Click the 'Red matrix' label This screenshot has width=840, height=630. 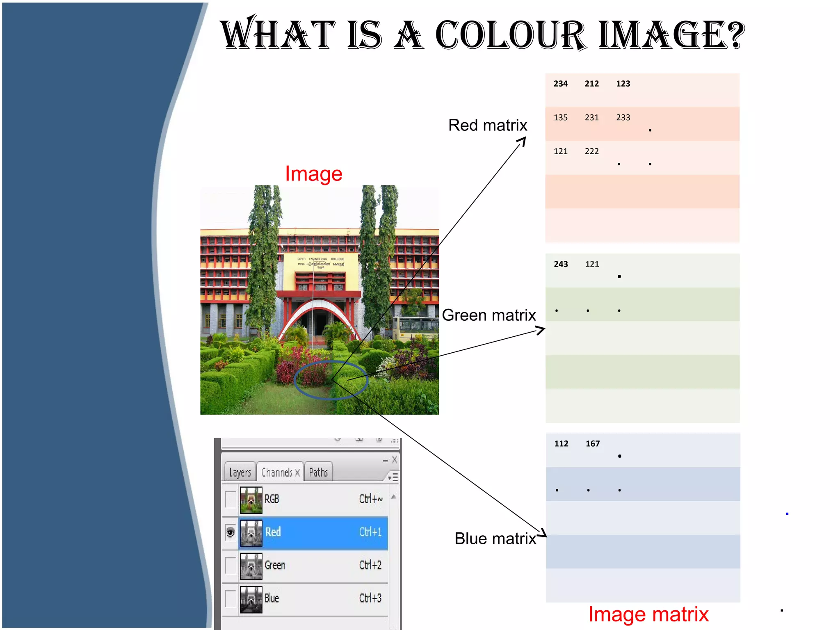pyautogui.click(x=488, y=125)
